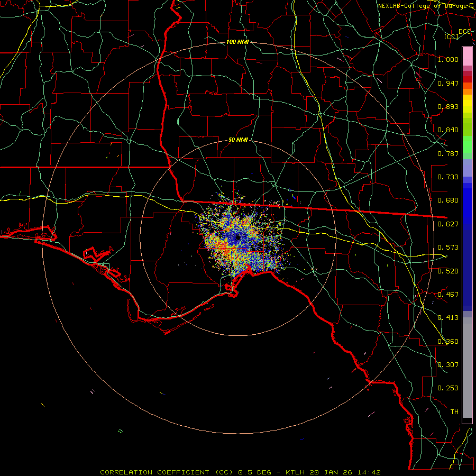Select the 0.680 scale value
Viewport: 476px width, 476px height.
point(448,200)
